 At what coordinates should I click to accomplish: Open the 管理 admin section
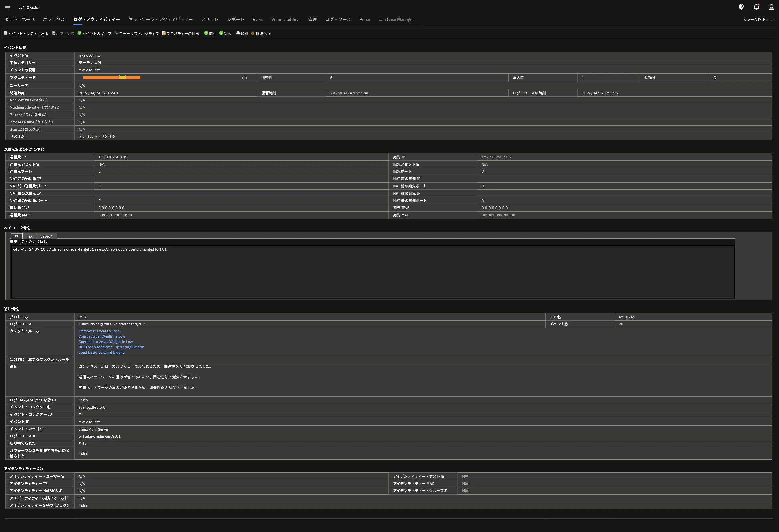click(x=312, y=19)
